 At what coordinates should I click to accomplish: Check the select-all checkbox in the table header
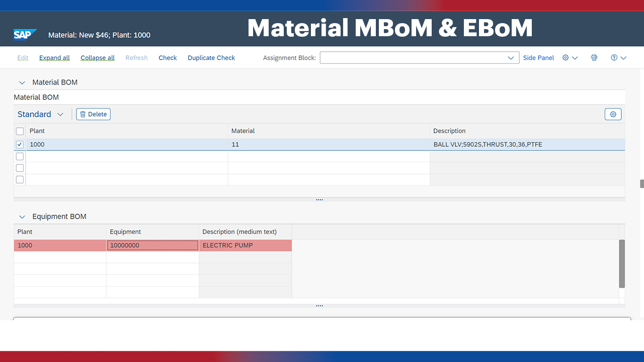pyautogui.click(x=19, y=131)
